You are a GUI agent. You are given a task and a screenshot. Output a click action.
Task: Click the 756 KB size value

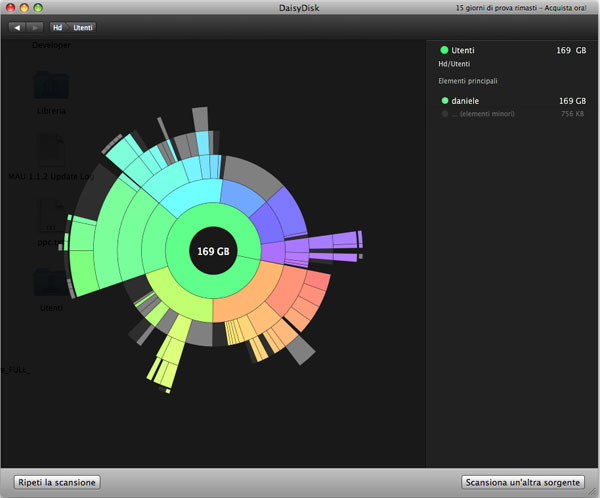tap(572, 114)
